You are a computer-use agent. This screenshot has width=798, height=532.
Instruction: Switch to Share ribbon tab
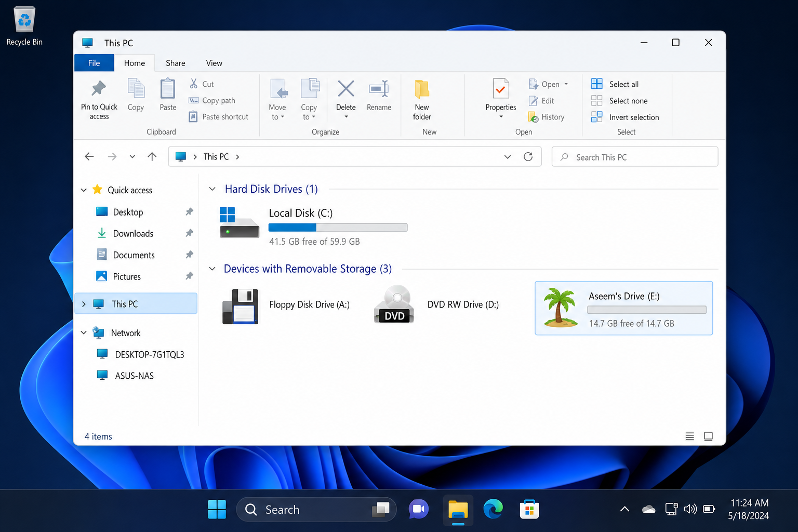[x=176, y=63]
